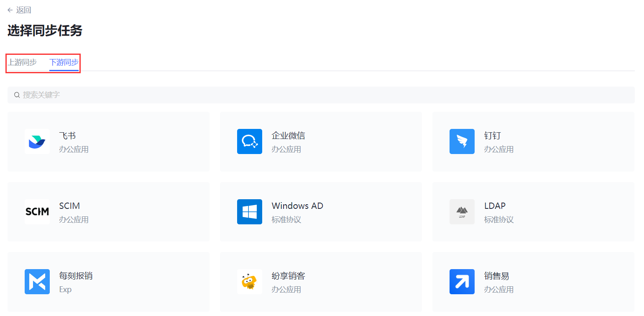This screenshot has height=316, width=644.
Task: Select the WeCom (企业微信) chat icon
Action: click(250, 141)
